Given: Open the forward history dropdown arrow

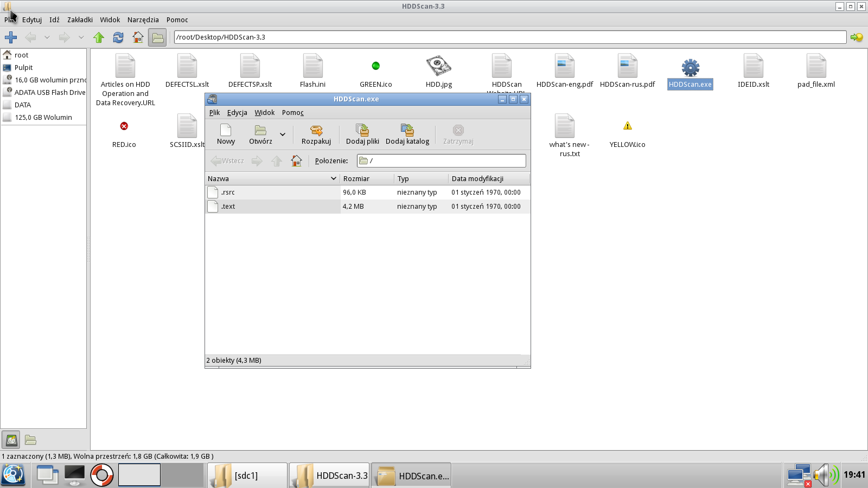Looking at the screenshot, I should (x=81, y=37).
